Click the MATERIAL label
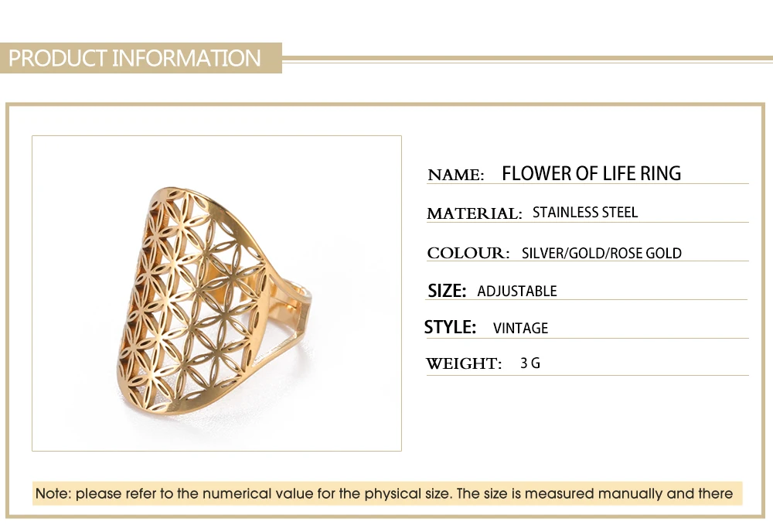The width and height of the screenshot is (773, 532). click(474, 213)
